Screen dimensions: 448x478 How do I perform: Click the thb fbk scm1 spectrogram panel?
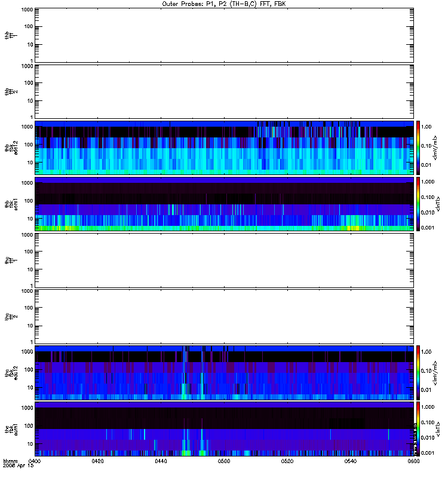(x=225, y=204)
